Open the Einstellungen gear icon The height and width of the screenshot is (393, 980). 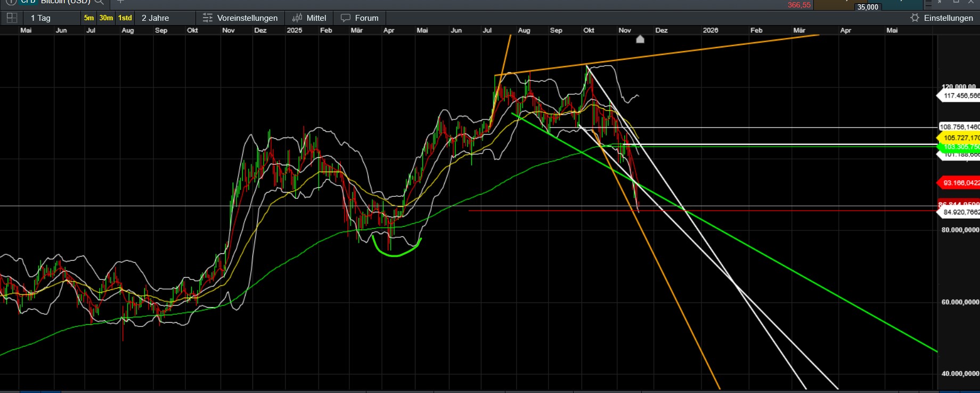point(914,18)
